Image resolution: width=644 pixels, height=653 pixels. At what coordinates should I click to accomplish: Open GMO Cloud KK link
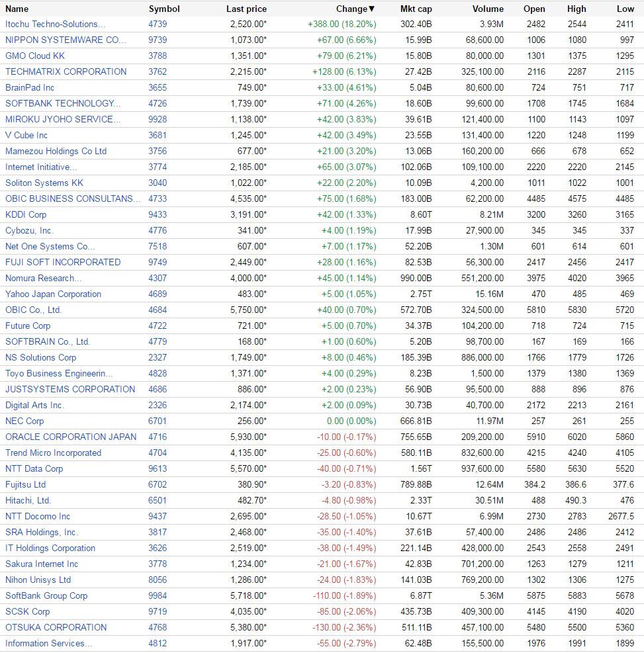click(35, 56)
